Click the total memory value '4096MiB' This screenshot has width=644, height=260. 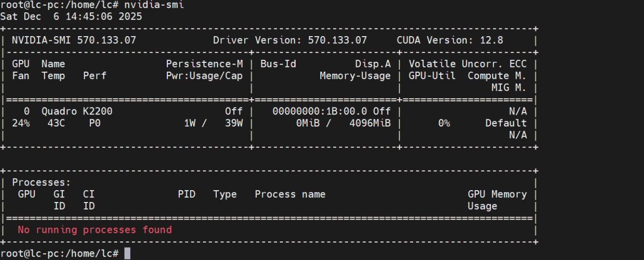tap(370, 123)
